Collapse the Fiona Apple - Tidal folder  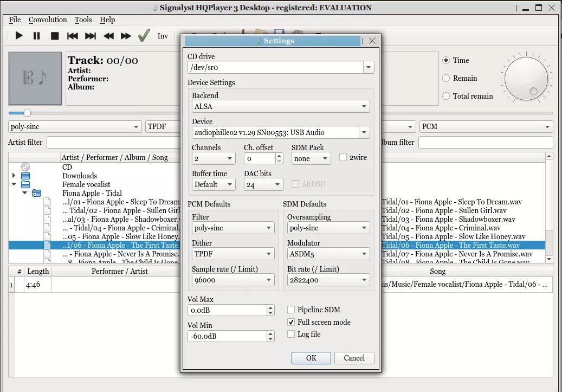pos(24,193)
